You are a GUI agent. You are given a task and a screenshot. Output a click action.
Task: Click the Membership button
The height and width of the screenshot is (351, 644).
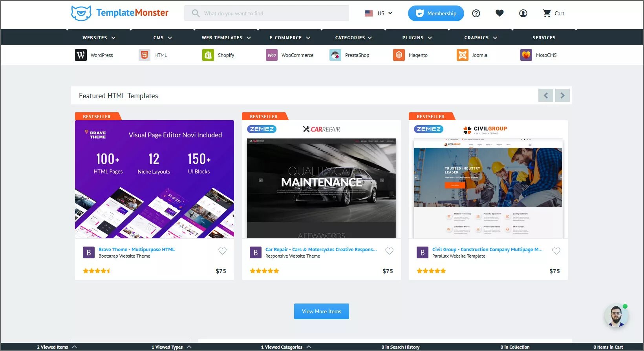(x=436, y=13)
